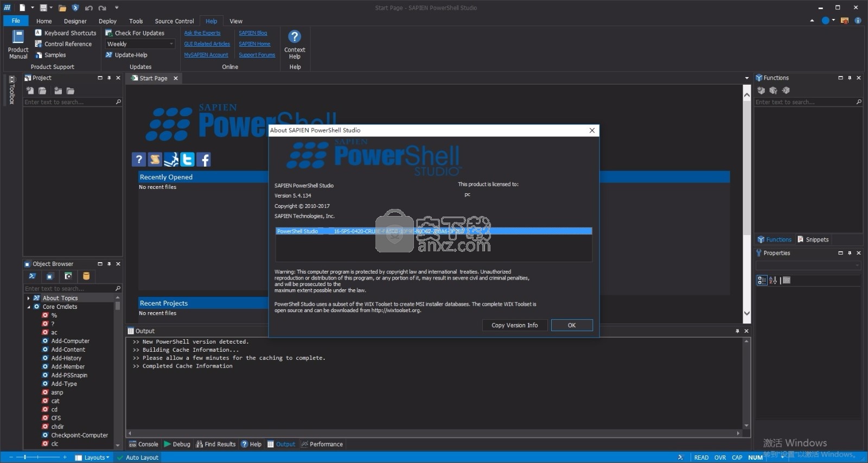Viewport: 868px width, 463px height.
Task: Open the Debug tab at bottom
Action: 177,444
